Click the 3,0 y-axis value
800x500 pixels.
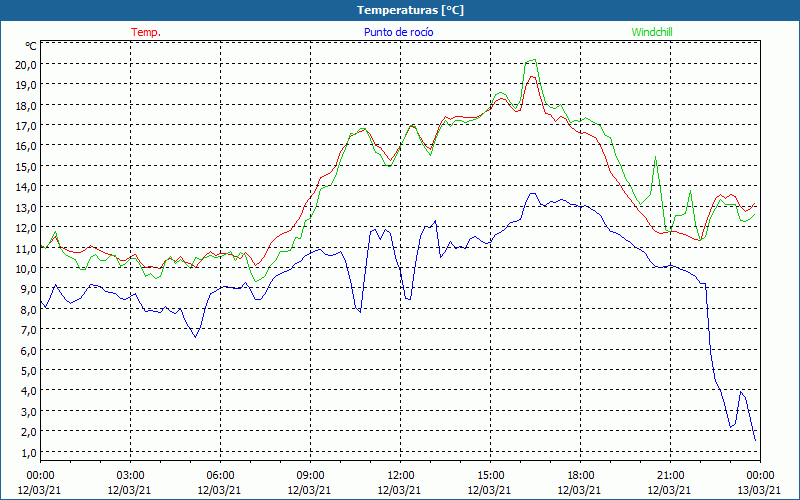[x=28, y=412]
